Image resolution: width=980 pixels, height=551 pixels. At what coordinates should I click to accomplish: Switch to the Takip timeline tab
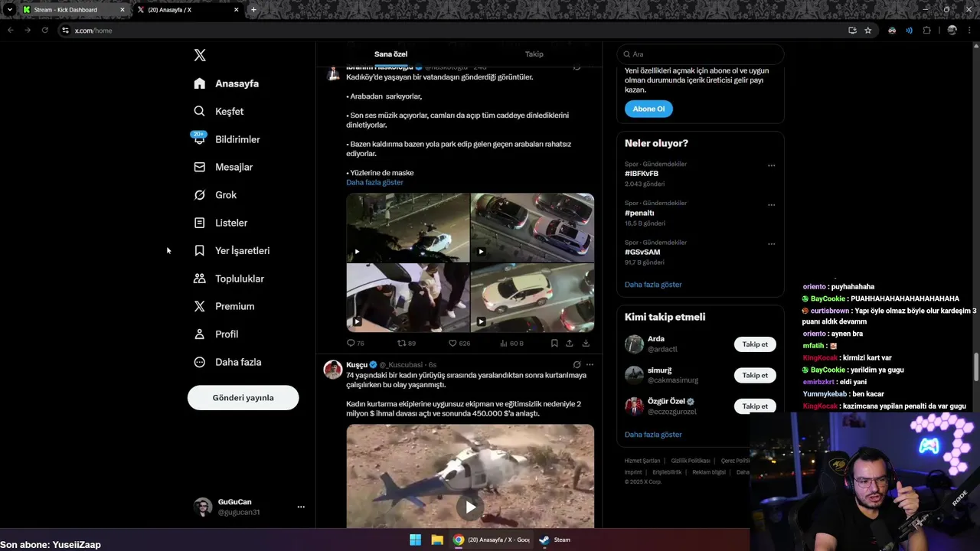point(534,54)
